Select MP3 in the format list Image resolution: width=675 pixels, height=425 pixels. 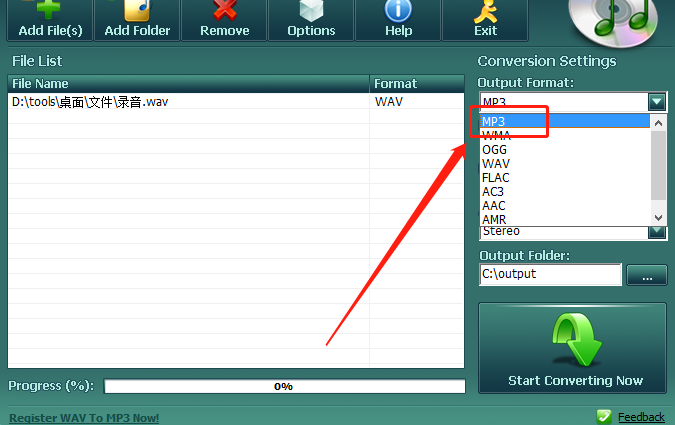point(564,121)
